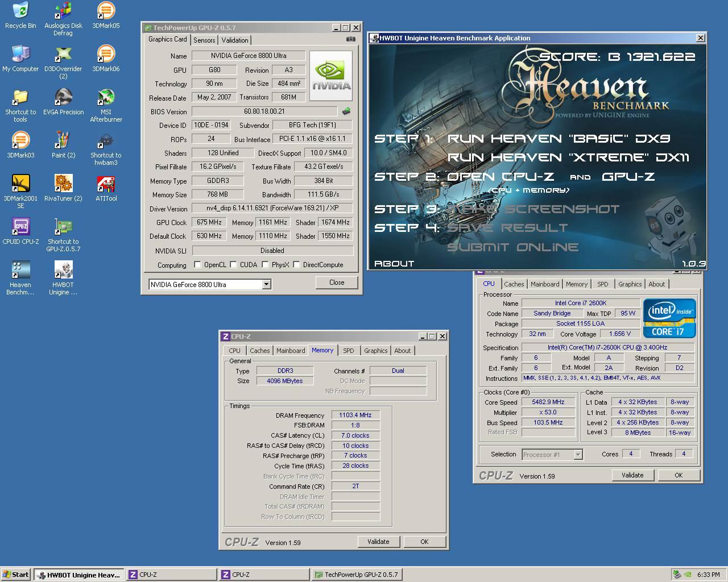Click the DRAM Frequency value 1103.4 MHz

[x=355, y=415]
